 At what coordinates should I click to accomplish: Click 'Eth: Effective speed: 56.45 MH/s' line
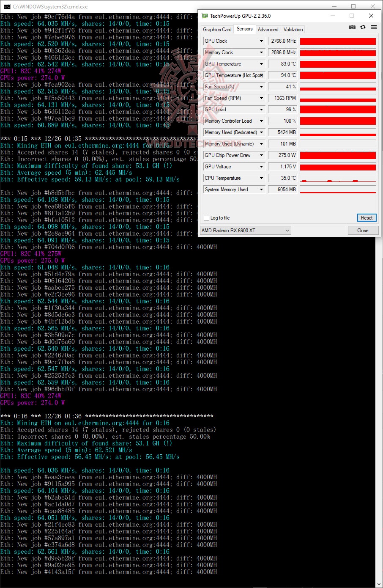click(90, 457)
